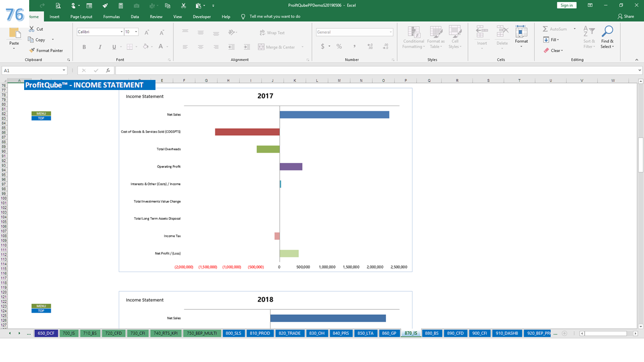Switch to the Developer ribbon tab
Viewport: 644px width, 362px height.
tap(202, 17)
